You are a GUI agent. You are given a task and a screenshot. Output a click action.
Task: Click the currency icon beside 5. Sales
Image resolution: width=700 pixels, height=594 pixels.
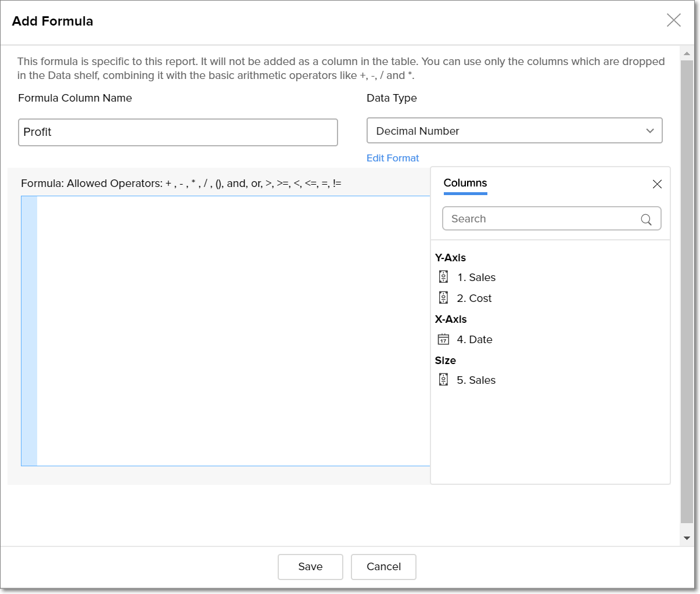click(443, 380)
